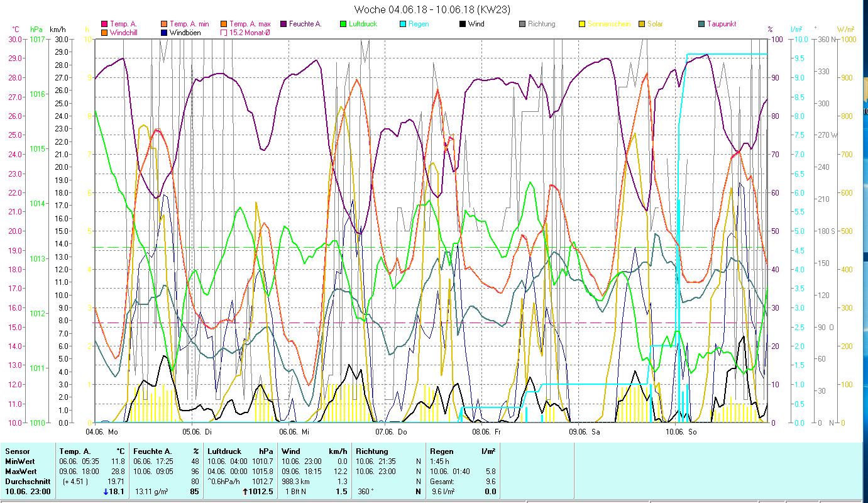Click the (+ 4.51) temperature deviation value

75,482
